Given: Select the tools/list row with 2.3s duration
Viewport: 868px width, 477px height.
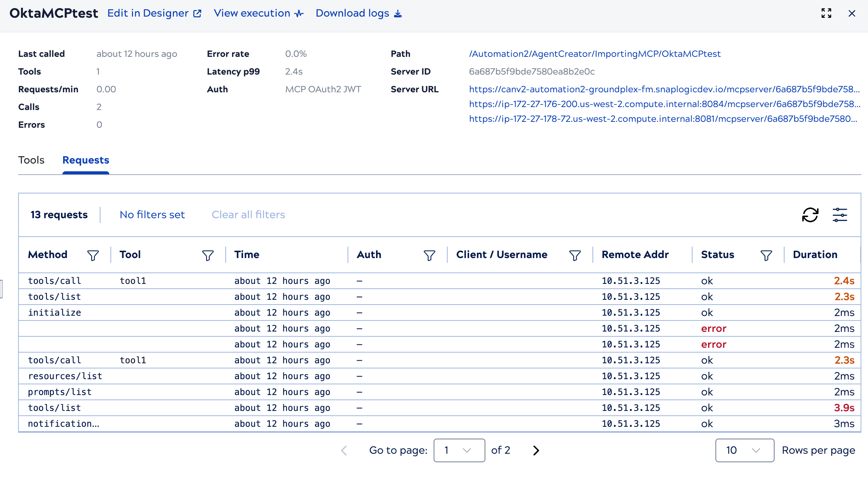Looking at the screenshot, I should pos(440,297).
